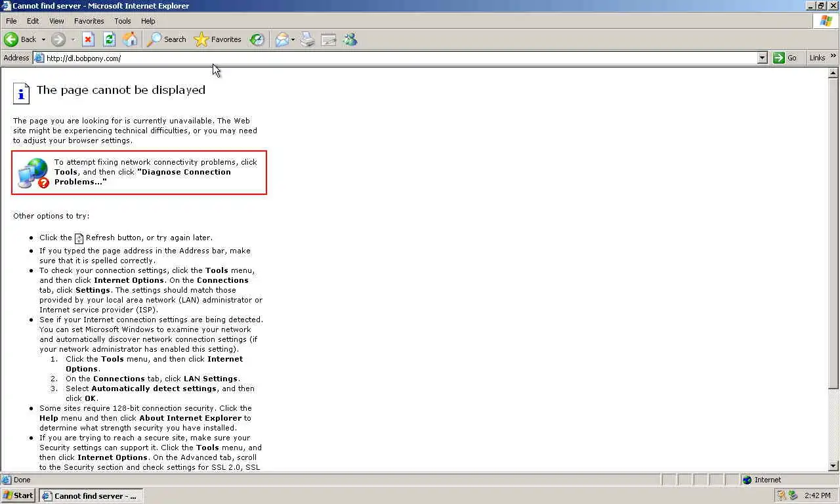The width and height of the screenshot is (840, 504).
Task: Click the network diagnose globe icon
Action: pyautogui.click(x=33, y=173)
